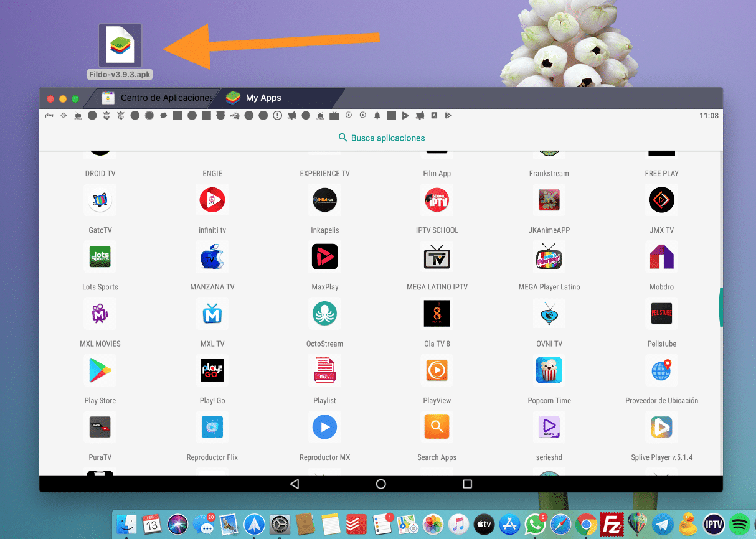This screenshot has height=539, width=756.
Task: Launch MEGA LATINO IPTV
Action: coord(437,256)
